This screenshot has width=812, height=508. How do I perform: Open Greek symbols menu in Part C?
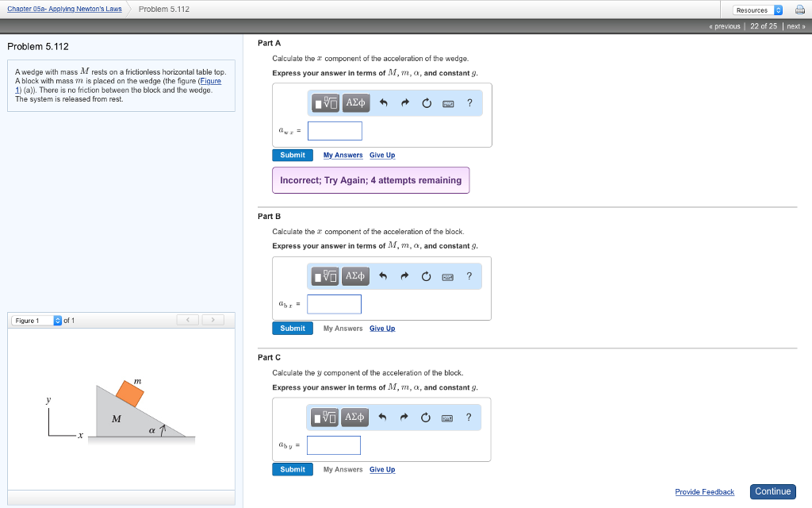(x=355, y=418)
